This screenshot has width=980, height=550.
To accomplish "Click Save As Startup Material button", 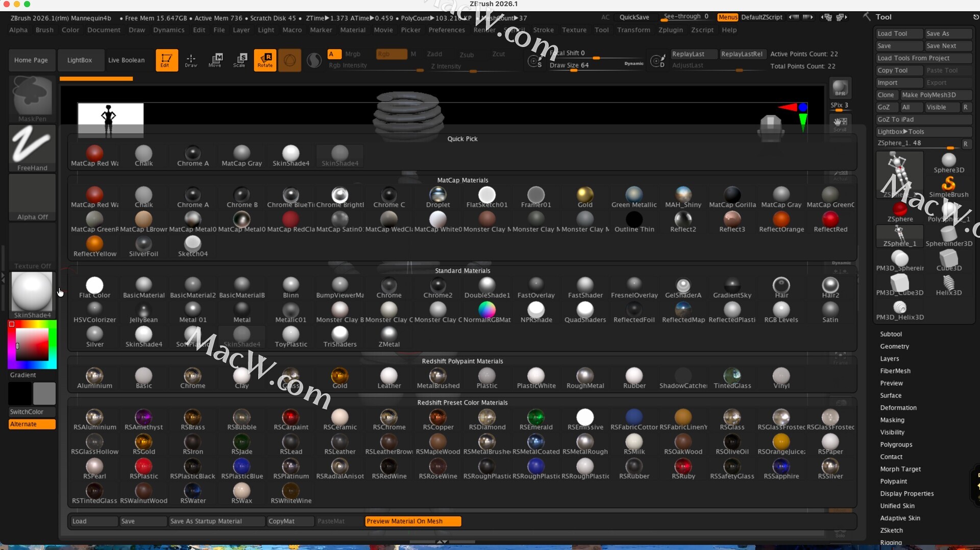I will coord(216,521).
